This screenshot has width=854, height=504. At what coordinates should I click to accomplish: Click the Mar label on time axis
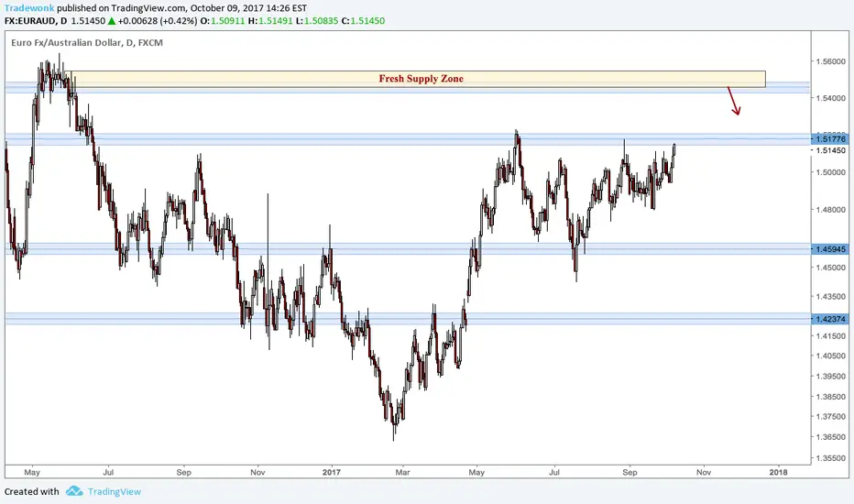(x=402, y=473)
